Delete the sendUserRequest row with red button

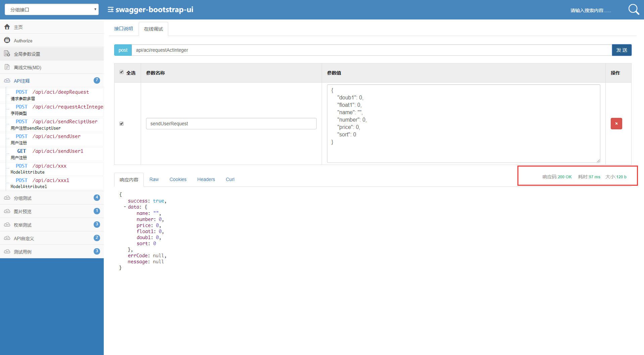(616, 124)
